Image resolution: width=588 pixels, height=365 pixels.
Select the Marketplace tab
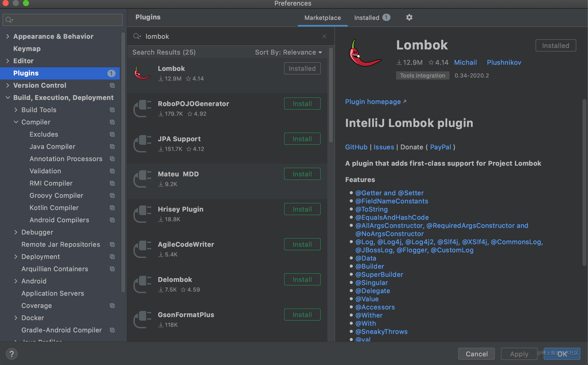point(323,18)
